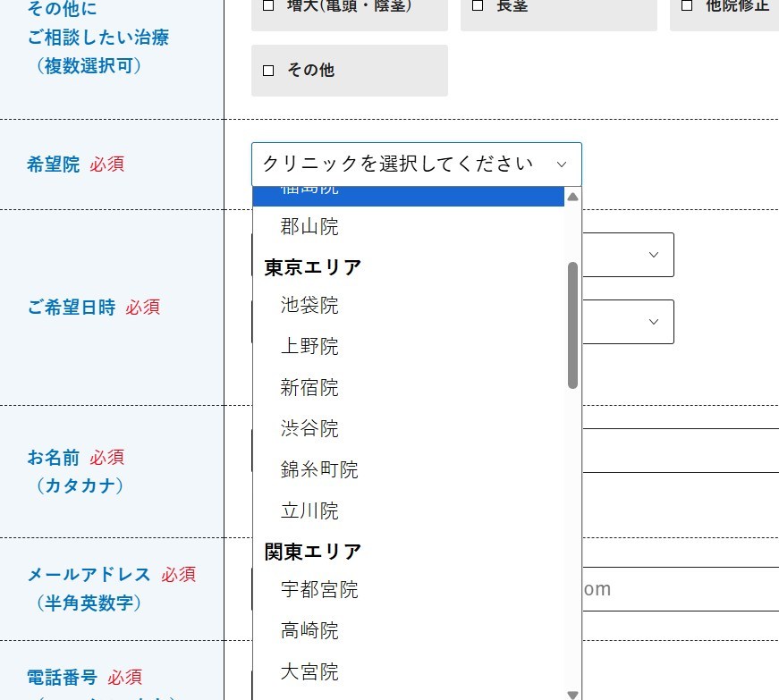Click the 希望院 field label
The width and height of the screenshot is (779, 700).
[x=53, y=164]
